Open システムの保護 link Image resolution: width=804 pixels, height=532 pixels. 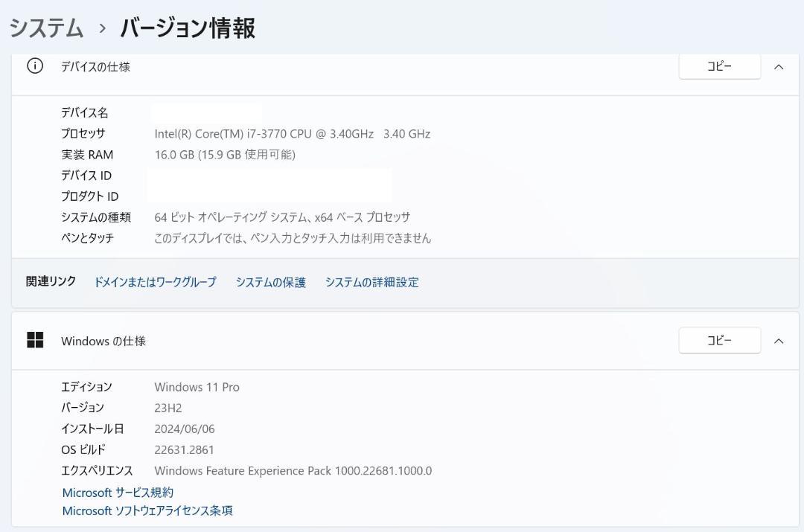tap(271, 282)
